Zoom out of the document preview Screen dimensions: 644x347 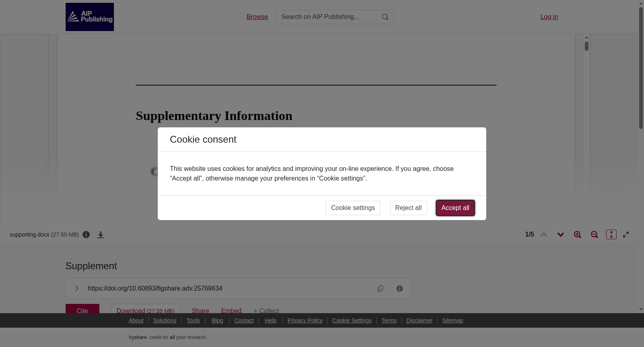pos(594,235)
